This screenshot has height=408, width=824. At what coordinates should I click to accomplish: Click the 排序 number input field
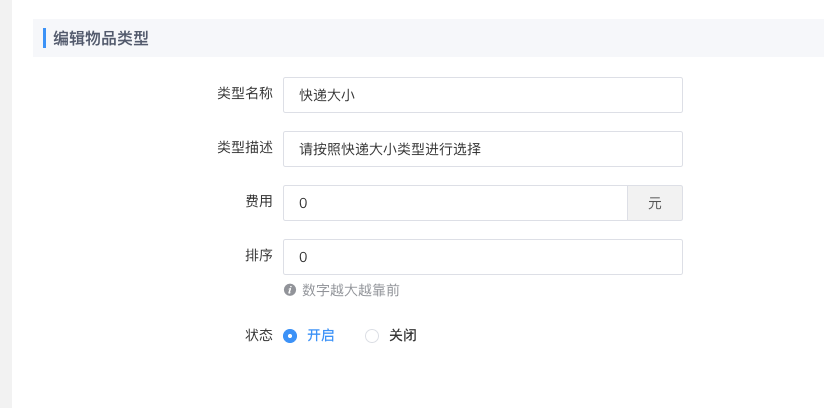click(x=482, y=257)
